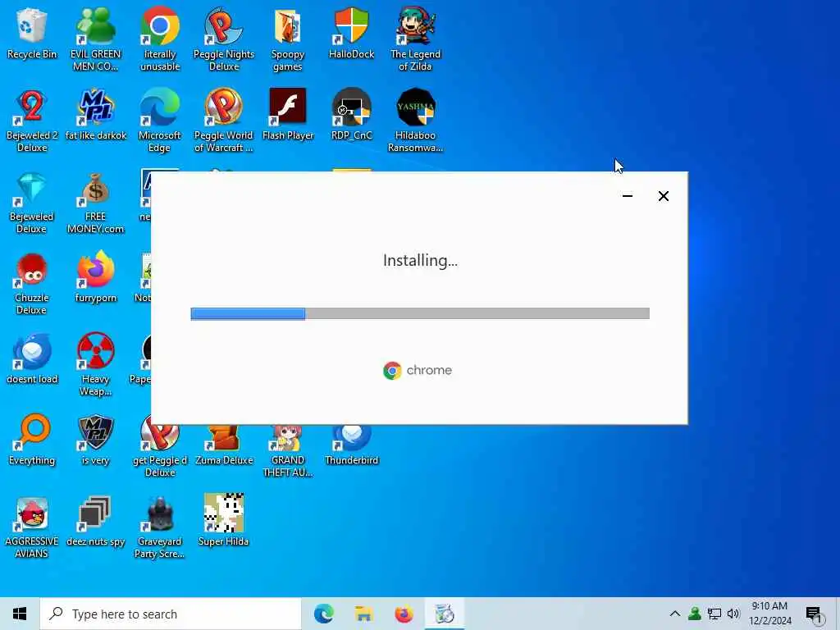This screenshot has height=630, width=840.
Task: Select the Bejeweled Deluxe diamond icon
Action: point(32,203)
